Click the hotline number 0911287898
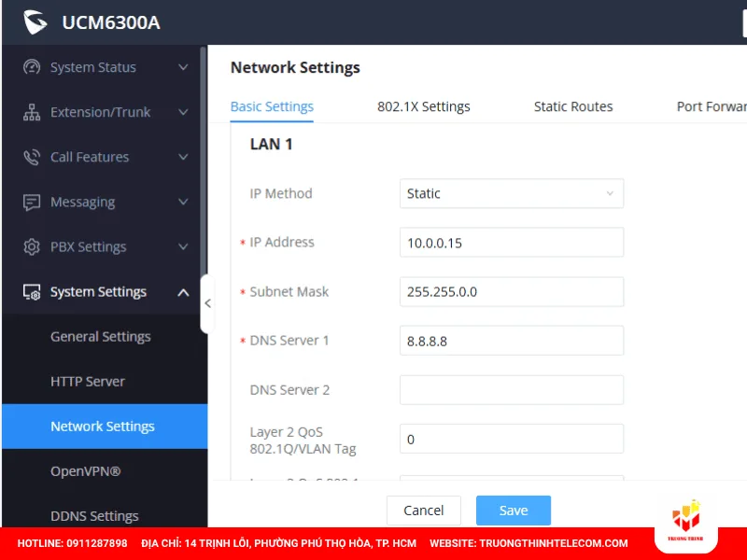747x560 pixels. click(x=97, y=543)
